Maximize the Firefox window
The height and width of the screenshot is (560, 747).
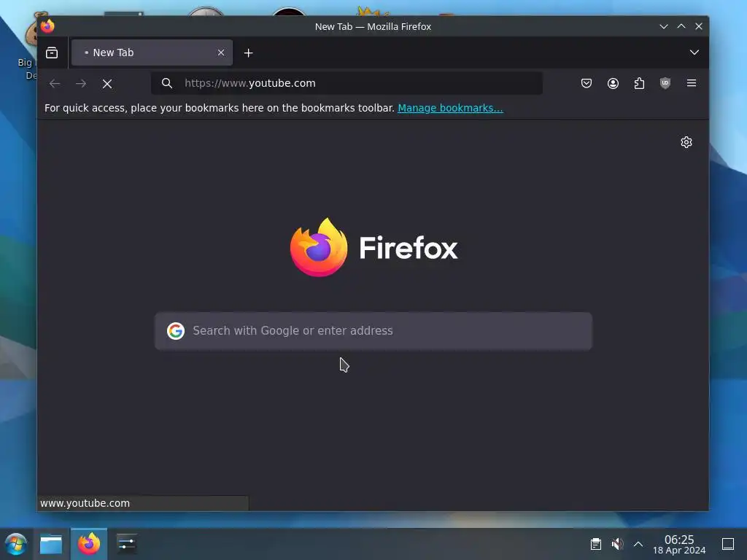[681, 26]
